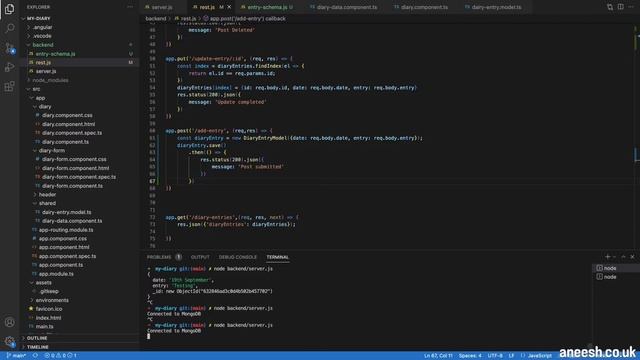Open Explorer more actions ellipsis
The height and width of the screenshot is (360, 640).
[130, 7]
